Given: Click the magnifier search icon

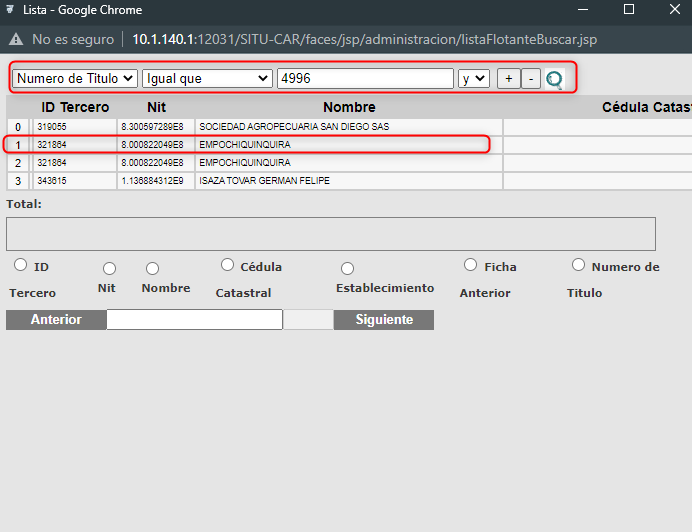Looking at the screenshot, I should click(554, 79).
